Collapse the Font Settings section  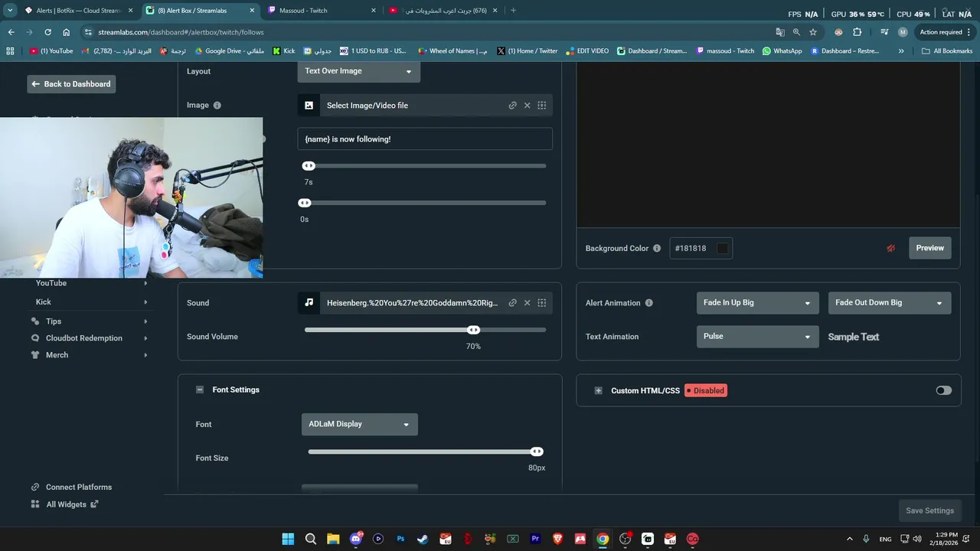tap(200, 390)
